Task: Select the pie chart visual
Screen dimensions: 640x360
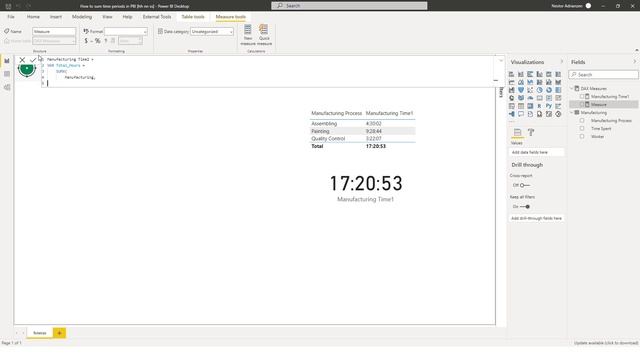Action: point(540,90)
